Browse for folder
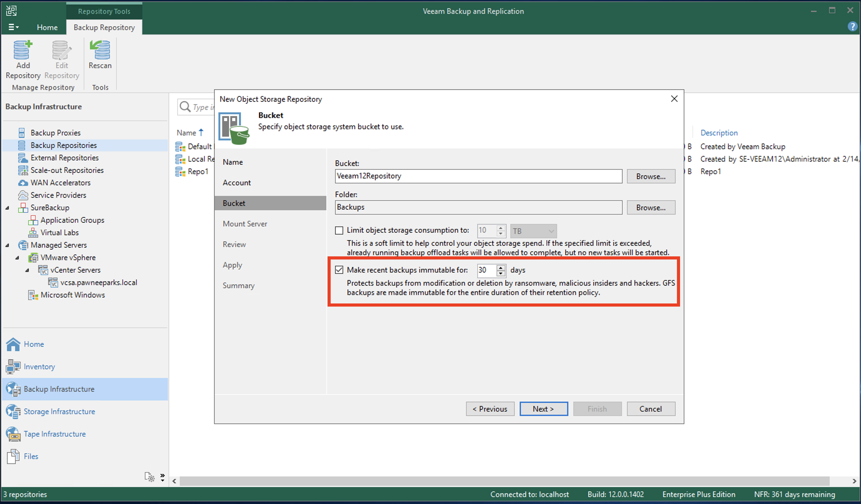The image size is (861, 504). click(x=650, y=207)
